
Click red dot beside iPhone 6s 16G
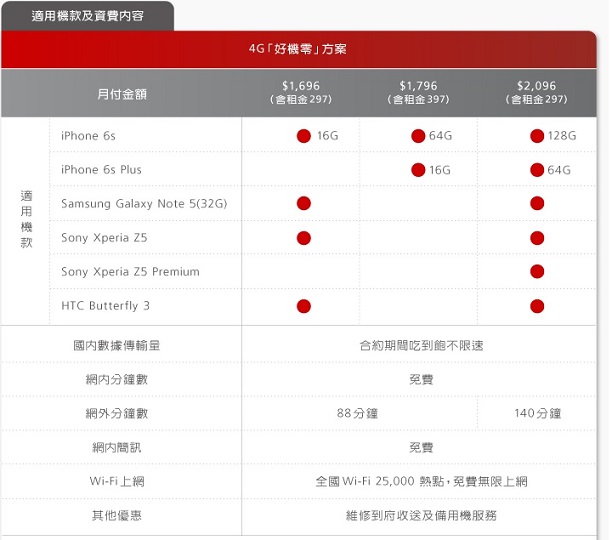pyautogui.click(x=304, y=136)
